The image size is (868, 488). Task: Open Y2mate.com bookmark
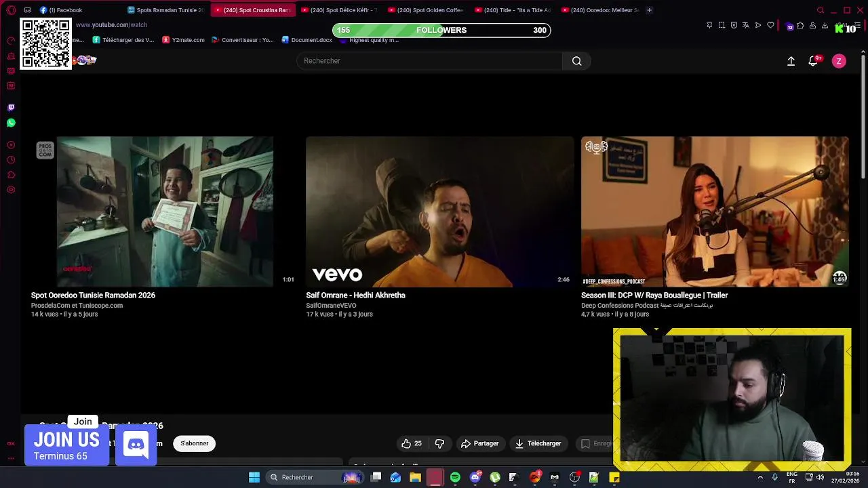[183, 40]
